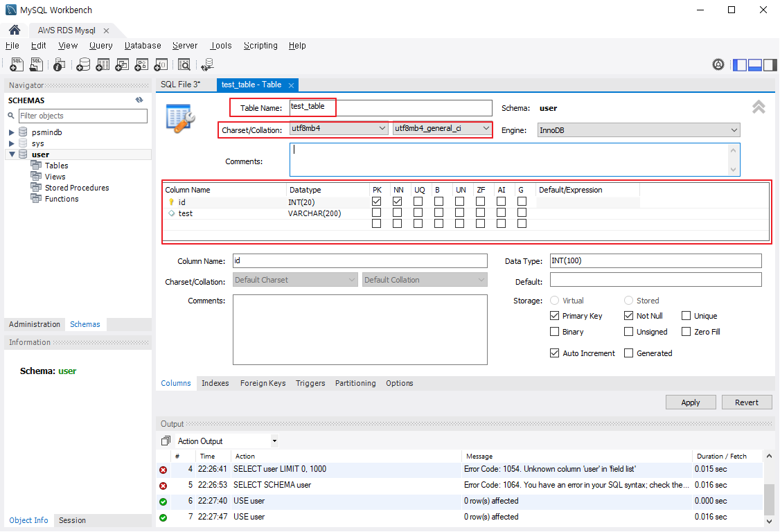The height and width of the screenshot is (532, 780).
Task: Create a new schema toolbar icon
Action: coord(83,64)
